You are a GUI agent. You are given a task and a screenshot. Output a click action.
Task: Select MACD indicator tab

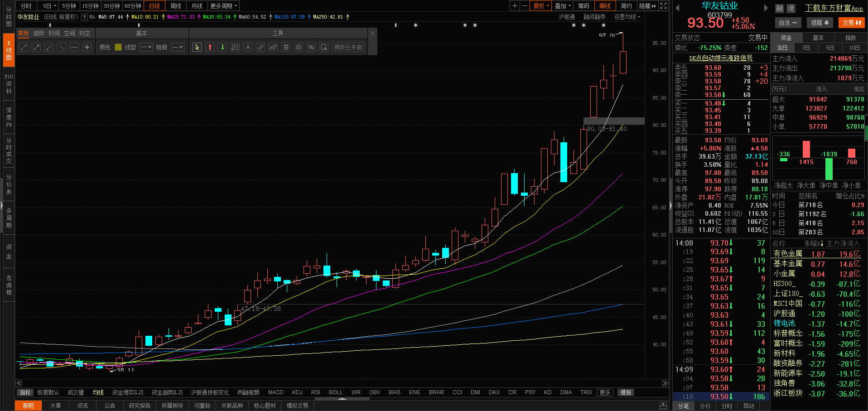click(x=275, y=392)
